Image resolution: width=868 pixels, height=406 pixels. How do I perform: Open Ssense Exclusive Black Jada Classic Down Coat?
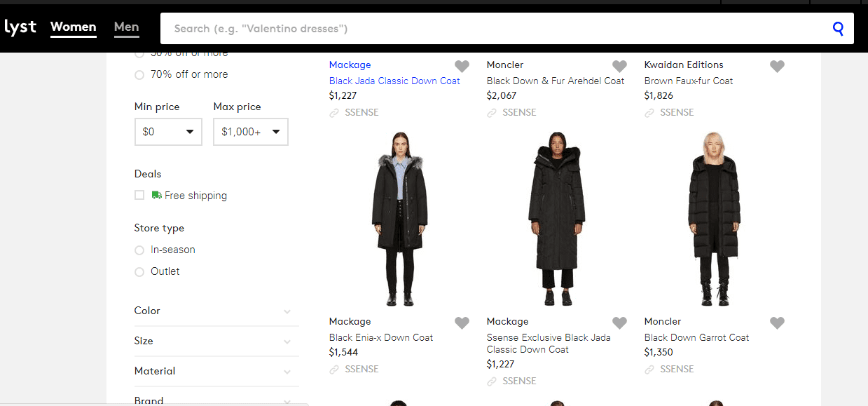coord(549,344)
